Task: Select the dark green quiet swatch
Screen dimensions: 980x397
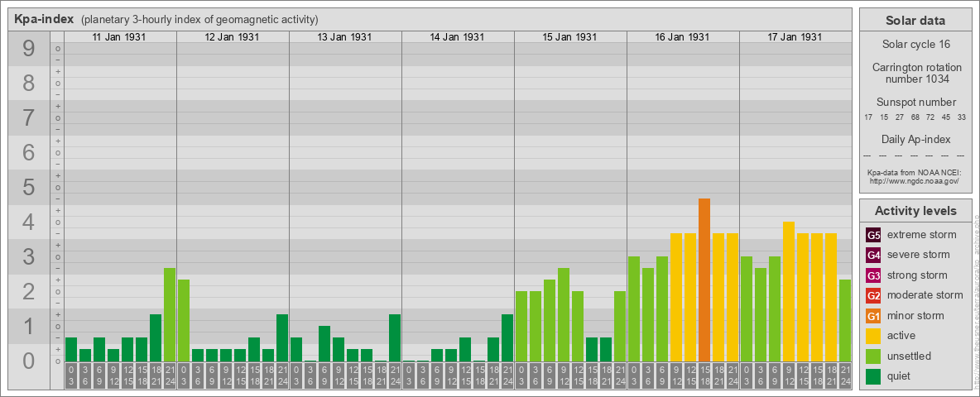Action: pos(873,376)
